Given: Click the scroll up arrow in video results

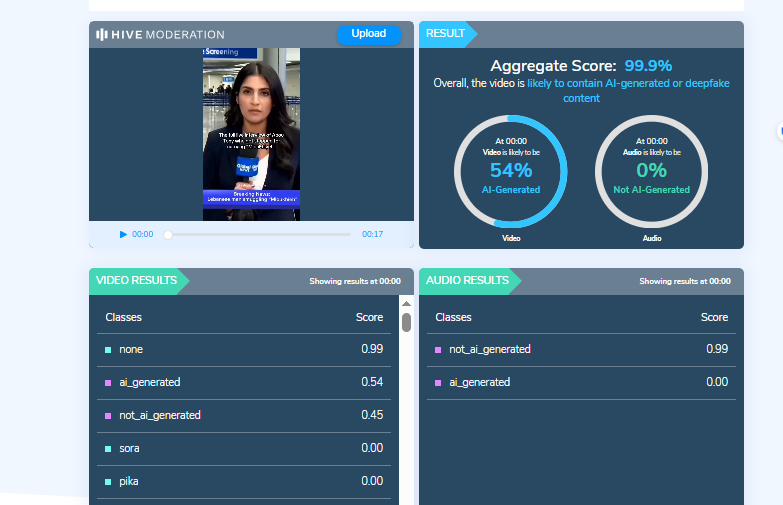Looking at the screenshot, I should 406,303.
